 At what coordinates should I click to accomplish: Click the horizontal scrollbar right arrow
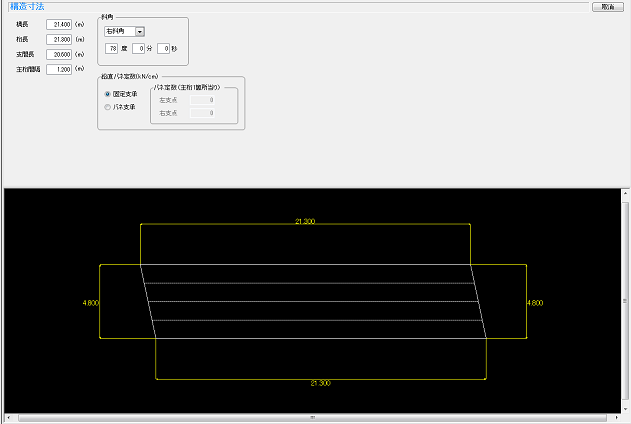coord(617,418)
